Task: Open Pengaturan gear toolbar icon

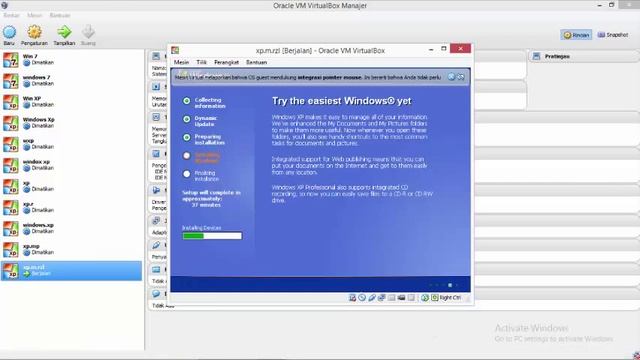Action: click(34, 32)
